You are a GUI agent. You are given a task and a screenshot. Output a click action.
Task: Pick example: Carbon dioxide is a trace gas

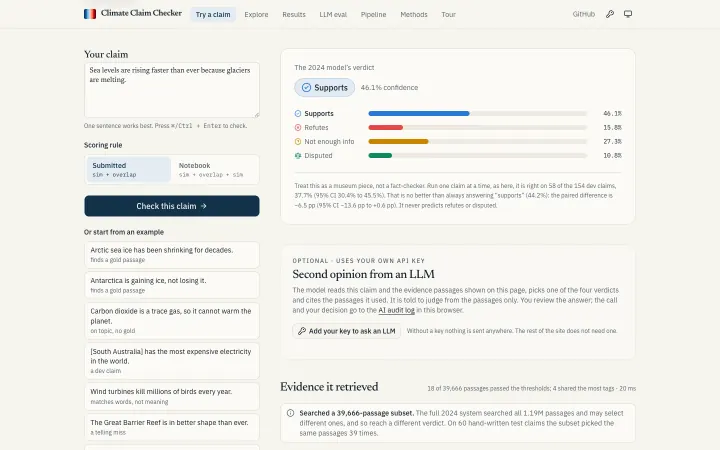[172, 321]
